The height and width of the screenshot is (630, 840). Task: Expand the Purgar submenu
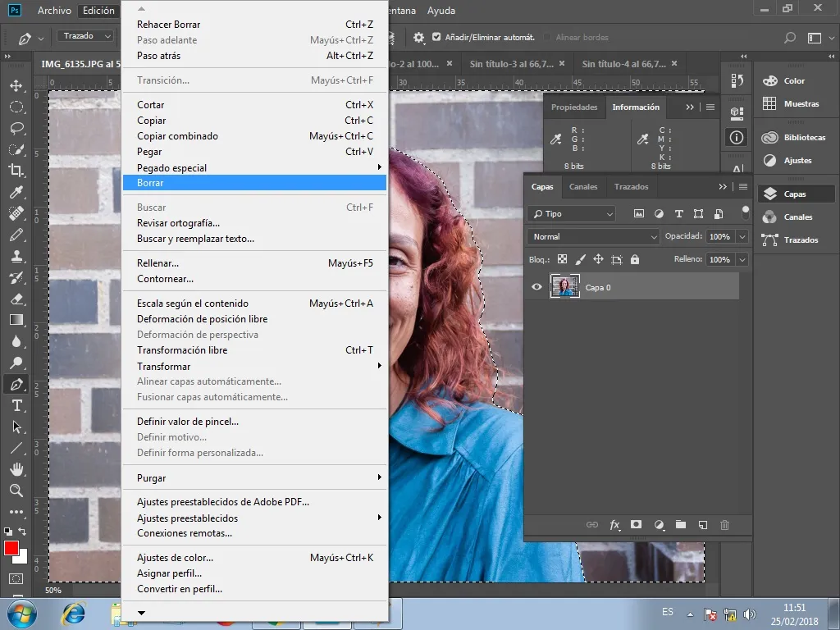[x=254, y=478]
